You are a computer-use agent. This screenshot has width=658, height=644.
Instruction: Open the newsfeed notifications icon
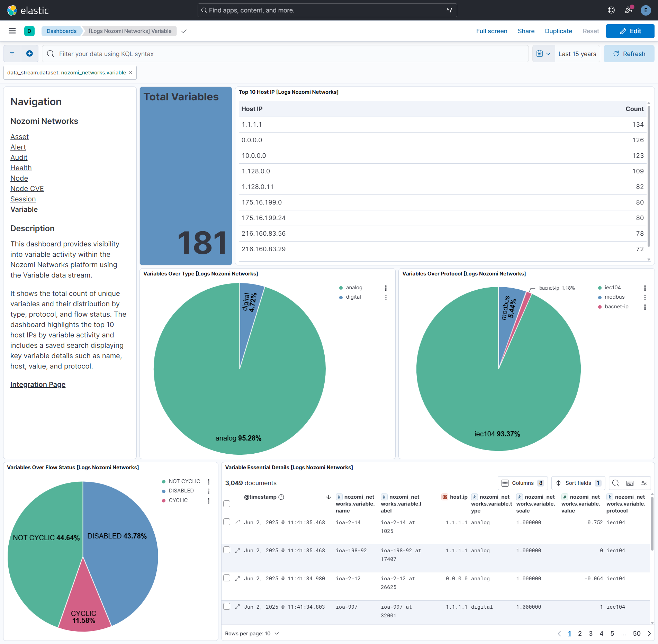[629, 10]
